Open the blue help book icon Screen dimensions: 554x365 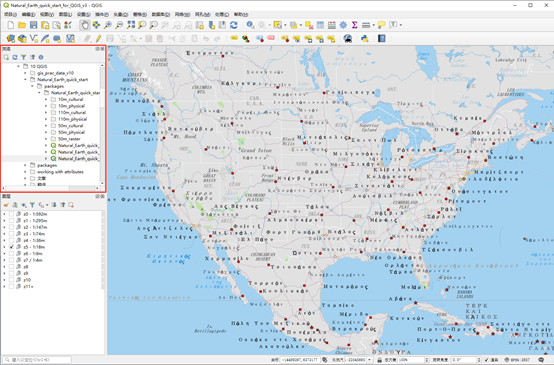tap(382, 39)
